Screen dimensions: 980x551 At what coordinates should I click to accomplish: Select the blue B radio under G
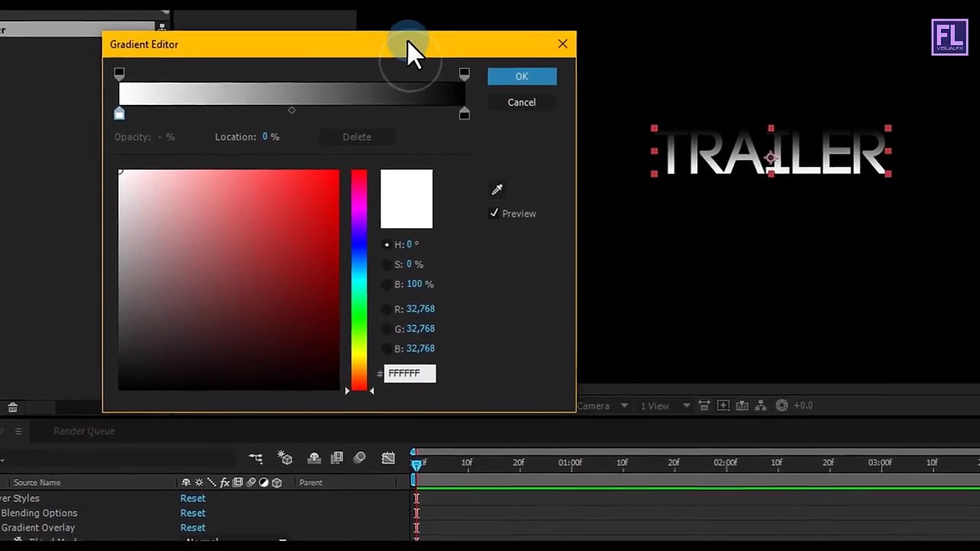pyautogui.click(x=387, y=349)
